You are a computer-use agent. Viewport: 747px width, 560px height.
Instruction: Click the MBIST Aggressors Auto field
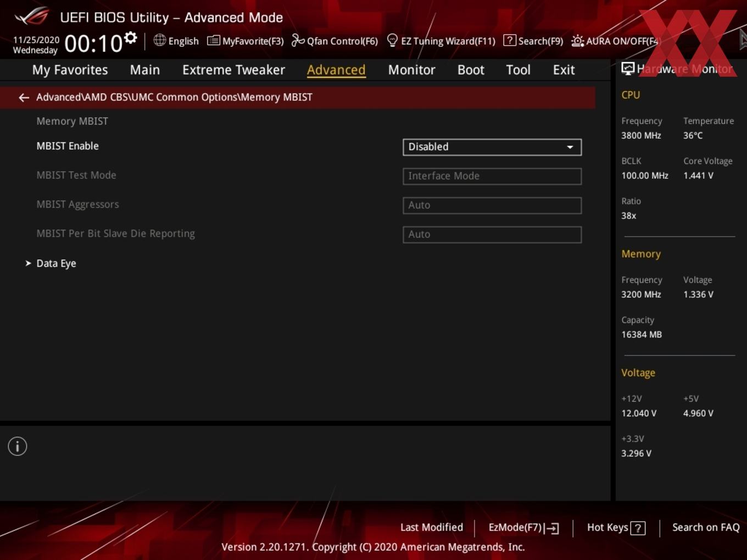click(492, 205)
